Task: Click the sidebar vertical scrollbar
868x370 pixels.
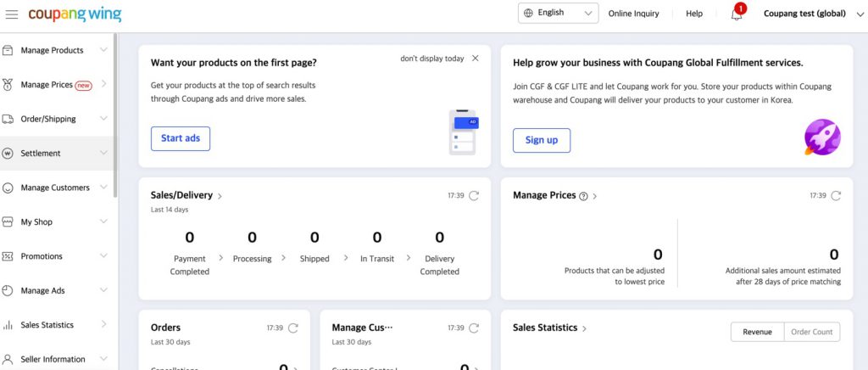Action: point(115,115)
